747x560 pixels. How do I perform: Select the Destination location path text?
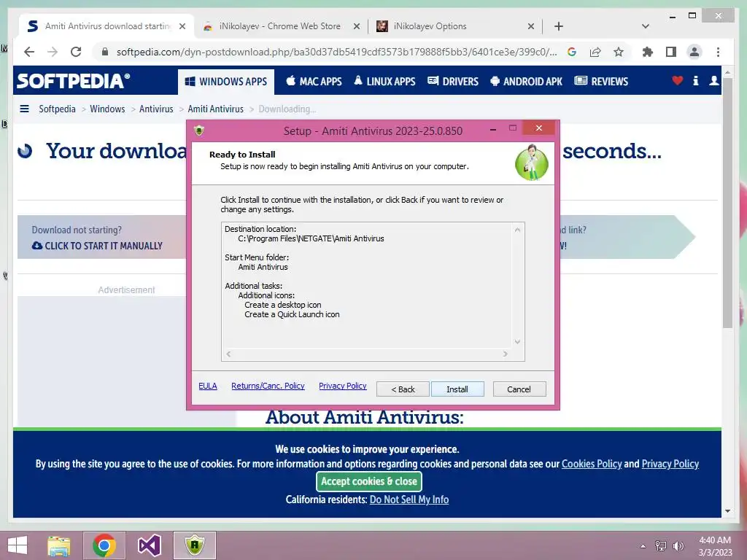pos(311,238)
